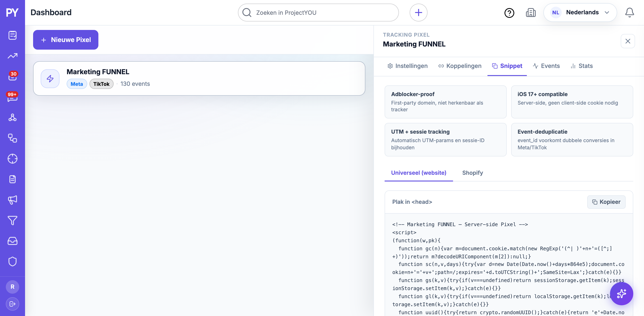Switch to the Shopify snippet tab
Image resolution: width=644 pixels, height=316 pixels.
(x=472, y=173)
